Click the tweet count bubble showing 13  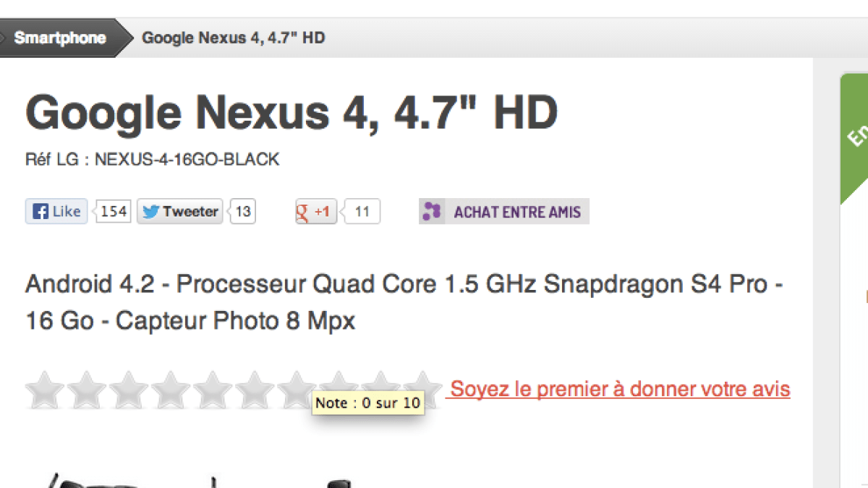[x=244, y=212]
